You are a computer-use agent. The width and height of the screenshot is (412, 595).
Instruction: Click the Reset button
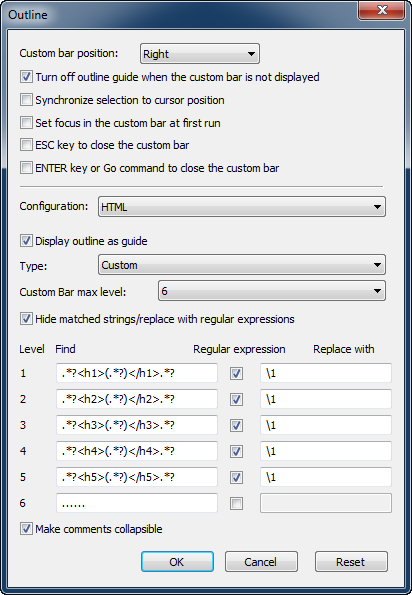(351, 562)
